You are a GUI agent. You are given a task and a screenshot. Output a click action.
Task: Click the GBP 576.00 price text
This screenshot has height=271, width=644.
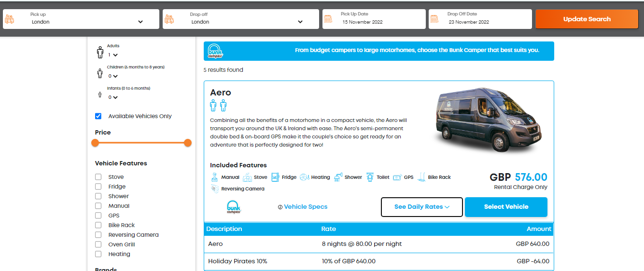(518, 177)
